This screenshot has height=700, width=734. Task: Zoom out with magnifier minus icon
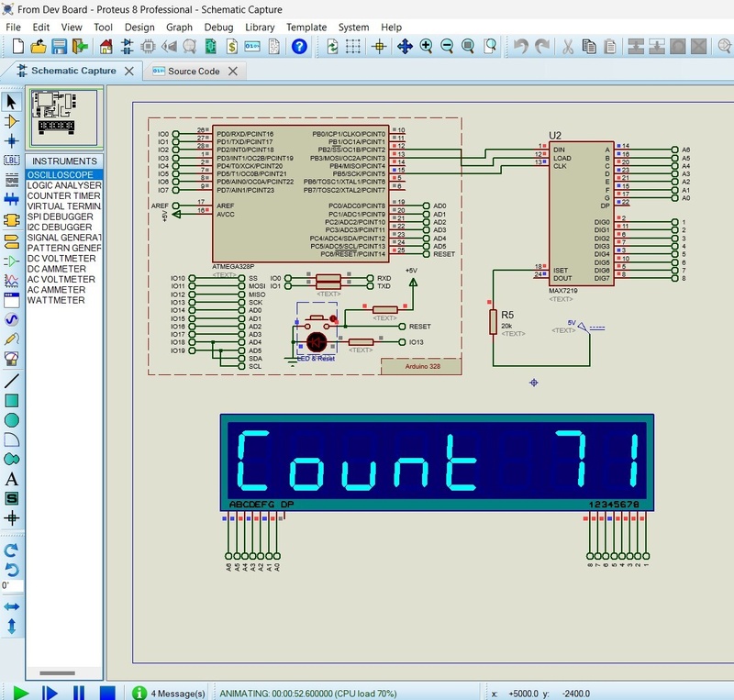tap(447, 47)
